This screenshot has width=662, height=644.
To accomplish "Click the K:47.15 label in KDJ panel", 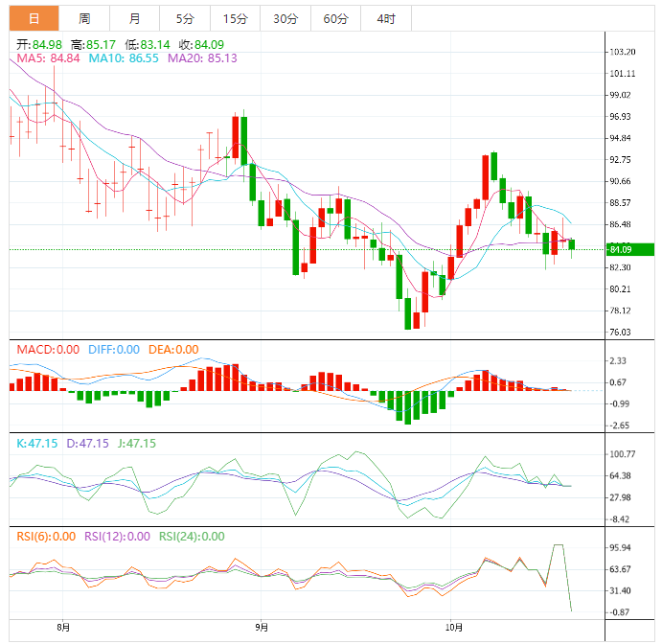I will 37,443.
